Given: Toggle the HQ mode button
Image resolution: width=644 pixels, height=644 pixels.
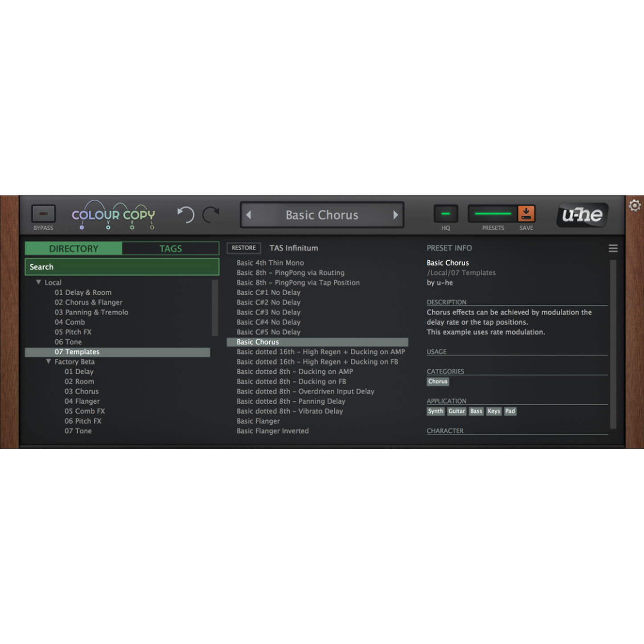Looking at the screenshot, I should coord(446,214).
